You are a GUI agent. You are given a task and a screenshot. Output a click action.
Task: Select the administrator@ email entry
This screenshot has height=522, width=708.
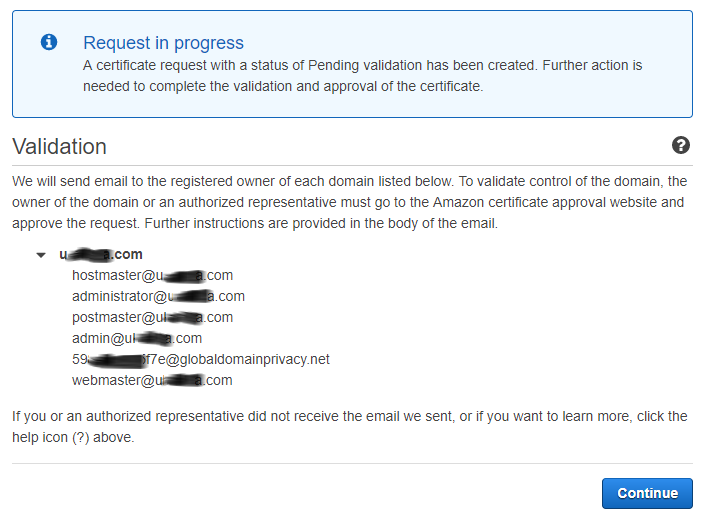click(158, 296)
